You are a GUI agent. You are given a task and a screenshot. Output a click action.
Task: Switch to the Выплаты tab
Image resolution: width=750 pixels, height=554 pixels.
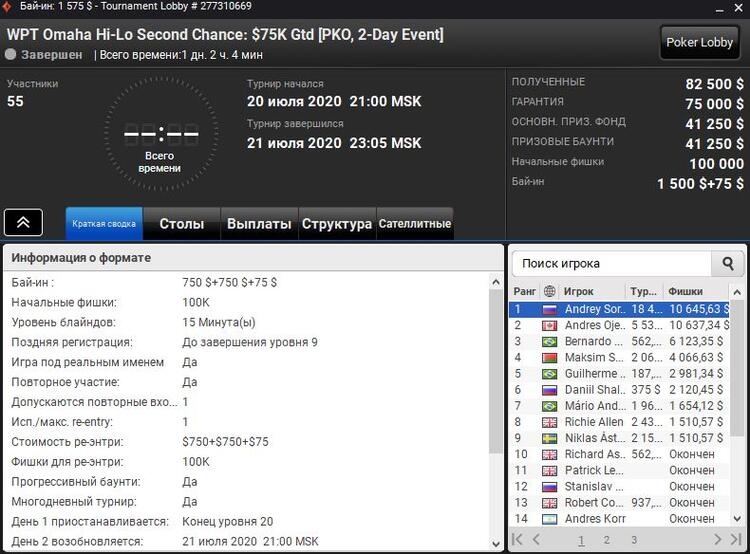259,223
